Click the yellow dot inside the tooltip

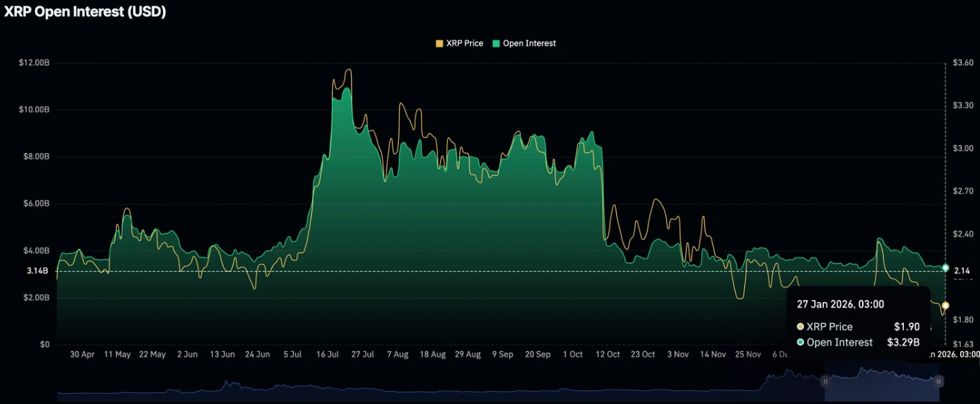tap(799, 327)
